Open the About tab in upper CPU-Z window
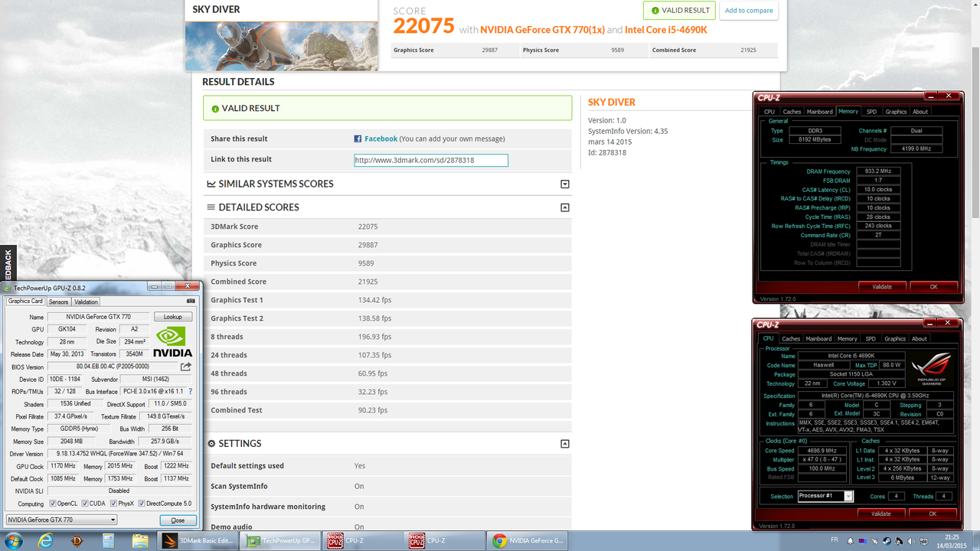 coord(920,112)
